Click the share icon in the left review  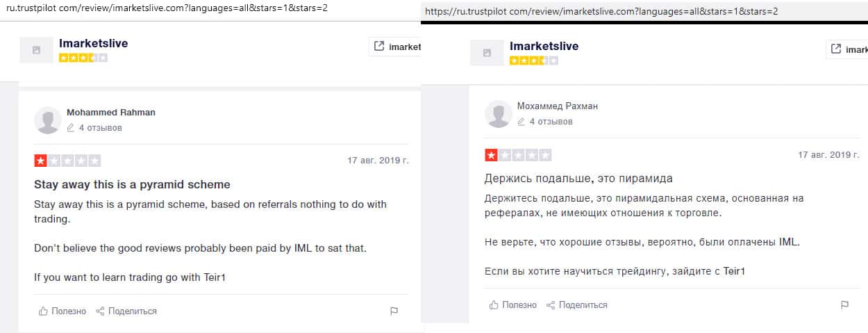point(100,311)
